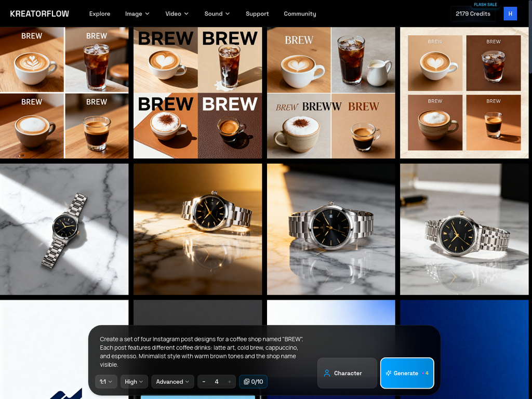Click the prompt text describing BREW Instagram posts
The image size is (532, 399).
[203, 352]
